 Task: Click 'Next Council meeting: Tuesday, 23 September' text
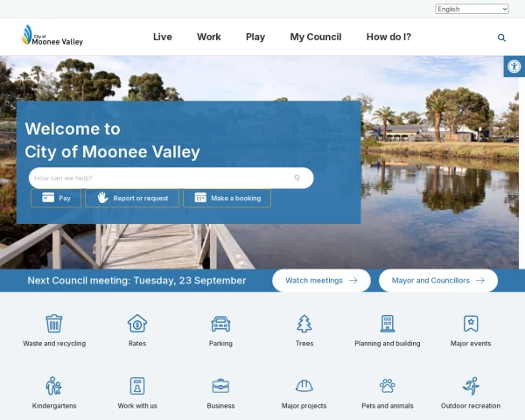(x=136, y=280)
